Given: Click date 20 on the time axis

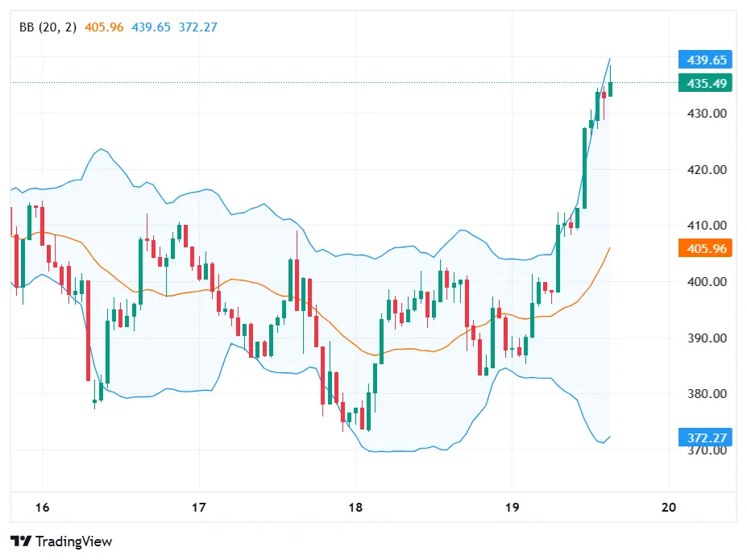Looking at the screenshot, I should pyautogui.click(x=668, y=507).
